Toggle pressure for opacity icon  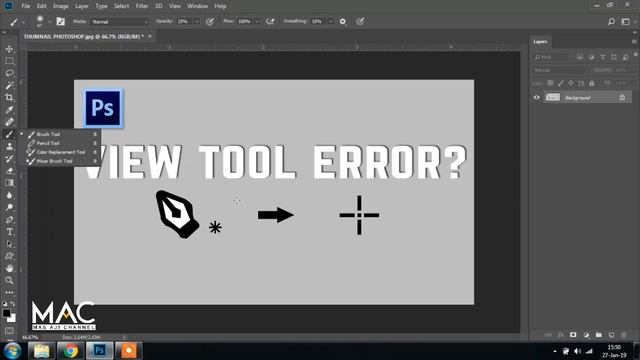tap(210, 22)
